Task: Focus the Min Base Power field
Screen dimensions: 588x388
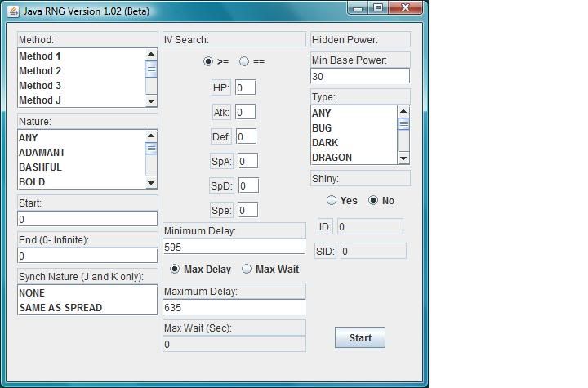Action: [x=359, y=76]
